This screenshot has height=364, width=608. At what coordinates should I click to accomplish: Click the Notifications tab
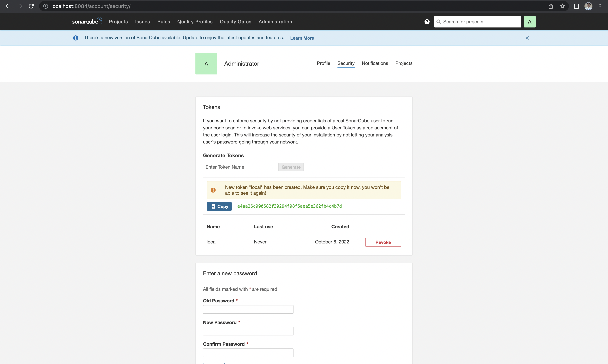[375, 63]
